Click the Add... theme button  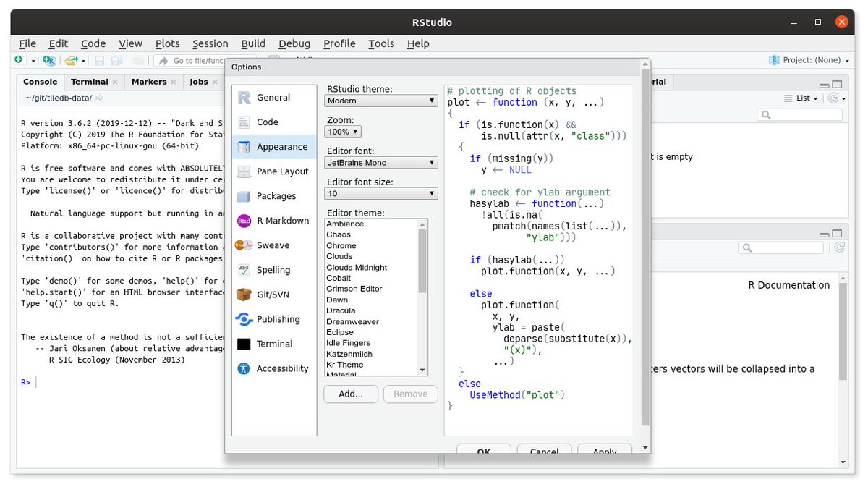[351, 394]
